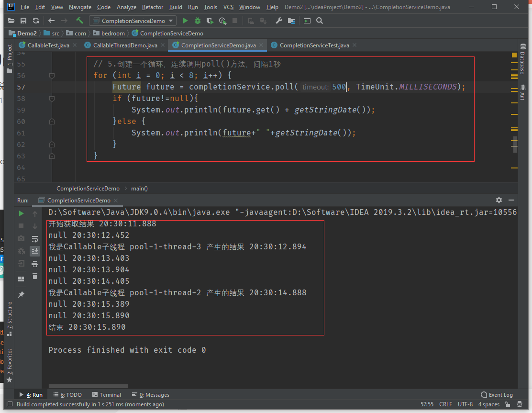Click the Run with Coverage icon
This screenshot has height=413, width=532.
210,21
